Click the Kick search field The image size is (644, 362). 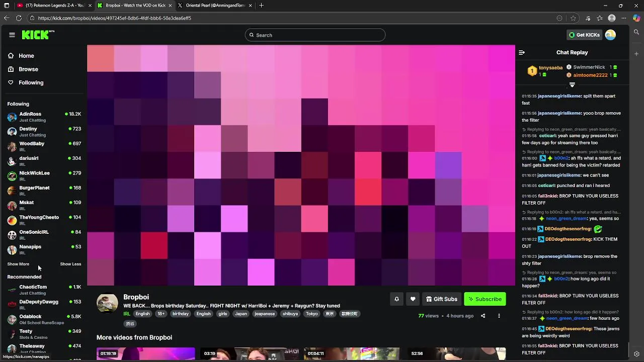tap(315, 35)
